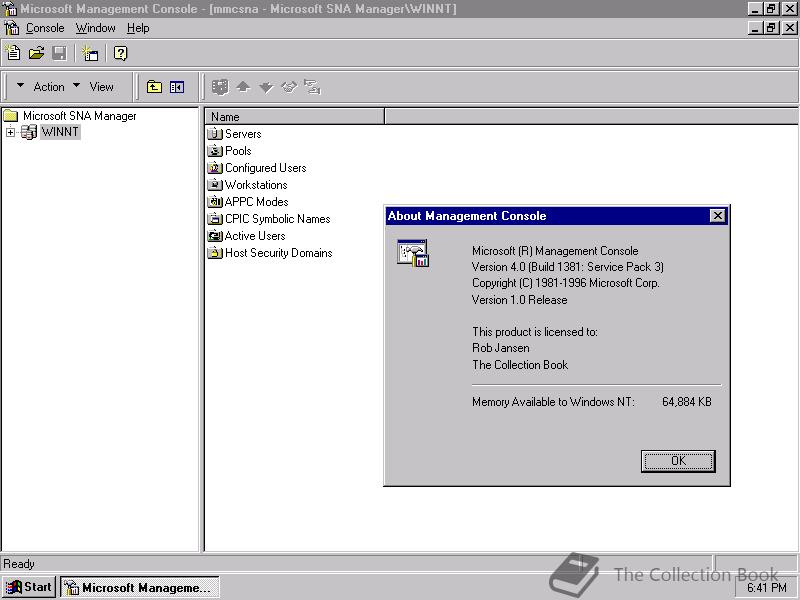Viewport: 800px width, 600px height.
Task: Select the Microsoft SNA Manager tree label
Action: point(80,116)
